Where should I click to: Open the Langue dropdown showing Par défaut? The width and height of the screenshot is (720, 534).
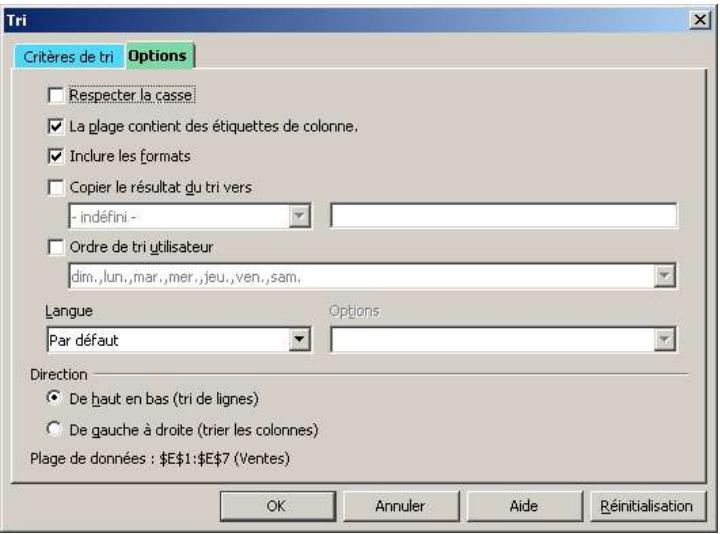click(299, 340)
